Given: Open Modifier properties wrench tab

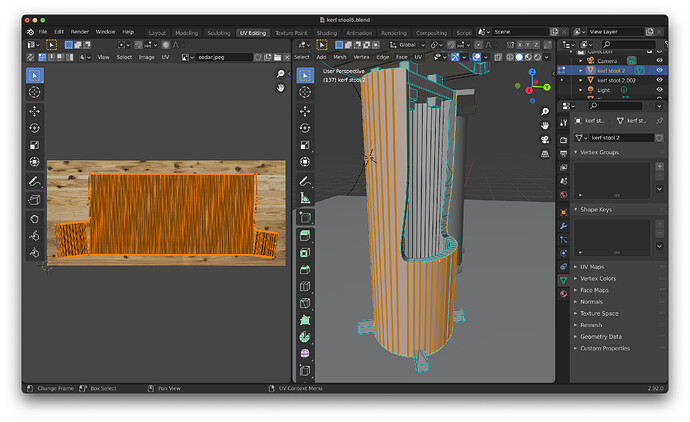Looking at the screenshot, I should 563,226.
